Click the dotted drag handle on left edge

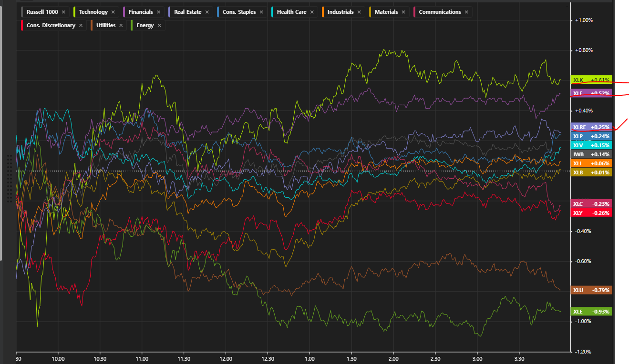[x=9, y=179]
